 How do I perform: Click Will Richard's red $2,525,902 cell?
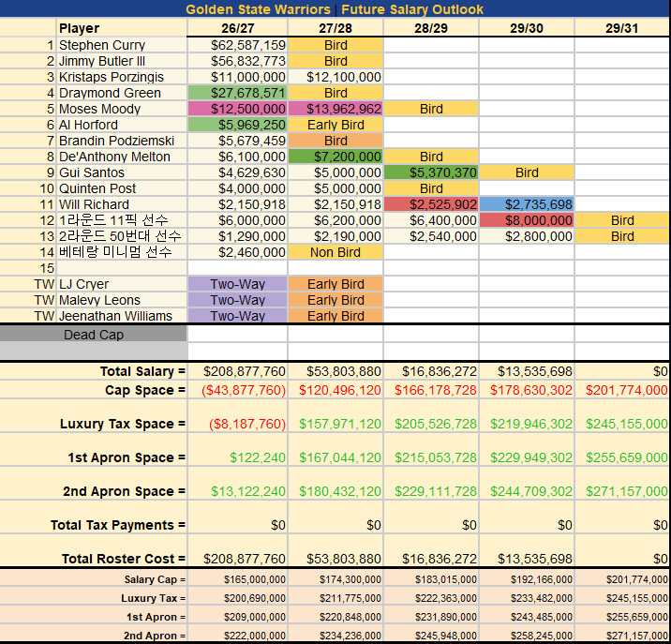click(431, 204)
